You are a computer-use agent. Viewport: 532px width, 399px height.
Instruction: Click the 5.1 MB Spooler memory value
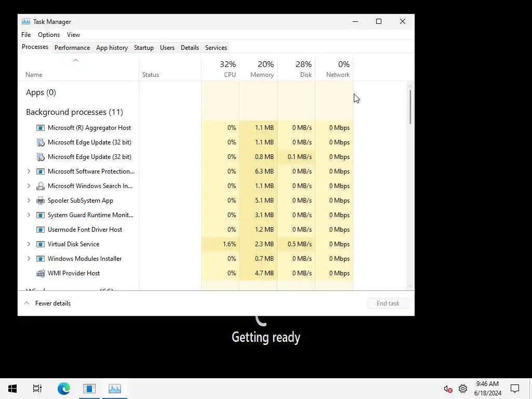264,201
